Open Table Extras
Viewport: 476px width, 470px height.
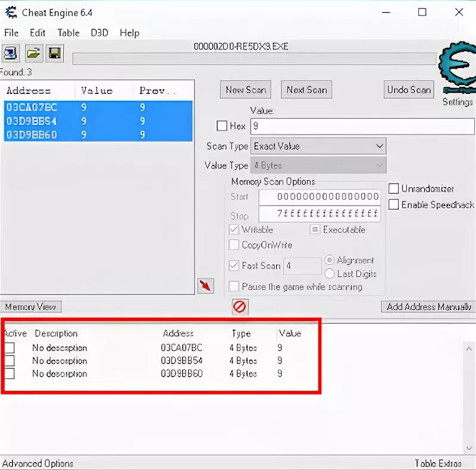pos(438,463)
